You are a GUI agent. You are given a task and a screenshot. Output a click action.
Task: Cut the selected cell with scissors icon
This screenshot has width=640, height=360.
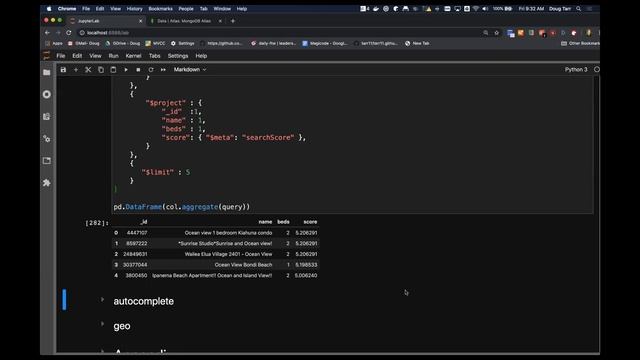click(x=88, y=70)
